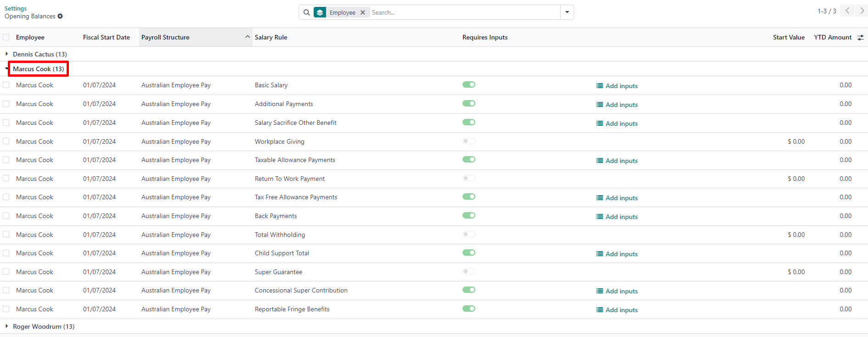Viewport: 868px width, 337px height.
Task: Expand the Roger Woodrum group
Action: [x=6, y=326]
